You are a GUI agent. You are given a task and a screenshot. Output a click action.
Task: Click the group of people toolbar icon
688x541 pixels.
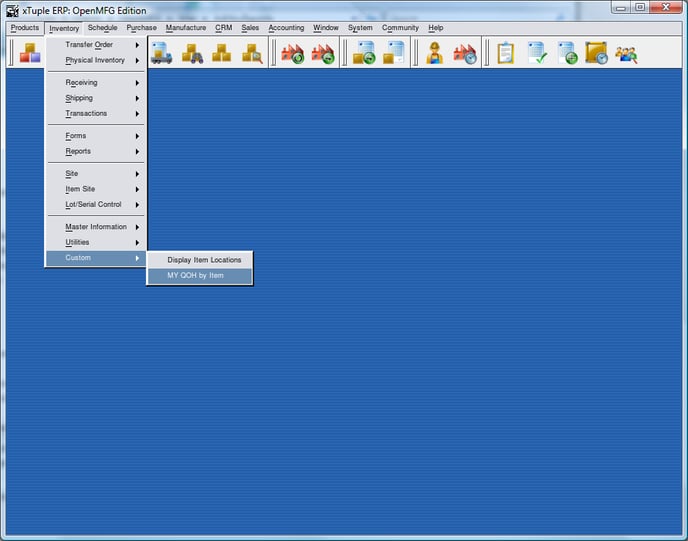(626, 53)
